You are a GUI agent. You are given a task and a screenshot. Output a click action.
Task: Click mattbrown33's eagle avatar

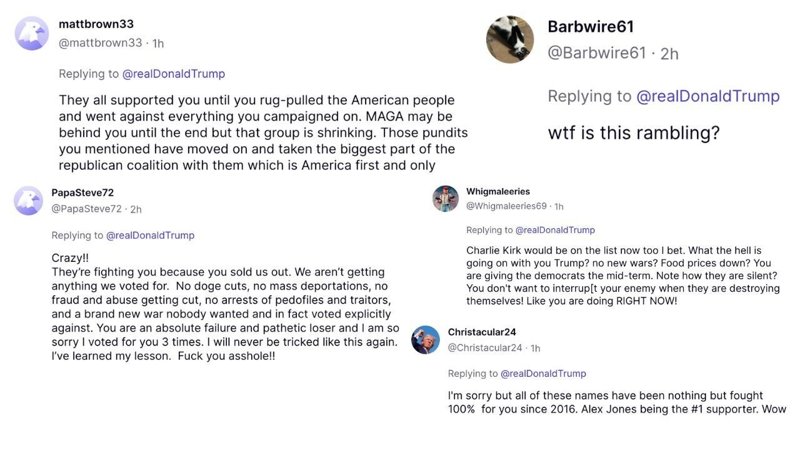(x=32, y=33)
